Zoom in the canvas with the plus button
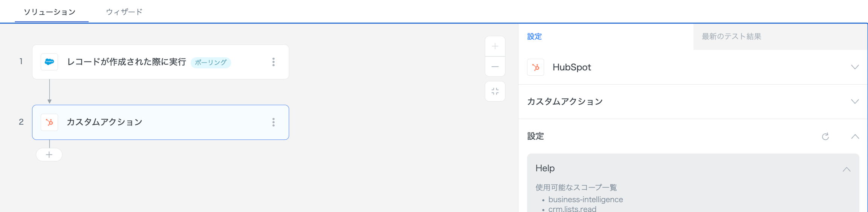 click(495, 46)
